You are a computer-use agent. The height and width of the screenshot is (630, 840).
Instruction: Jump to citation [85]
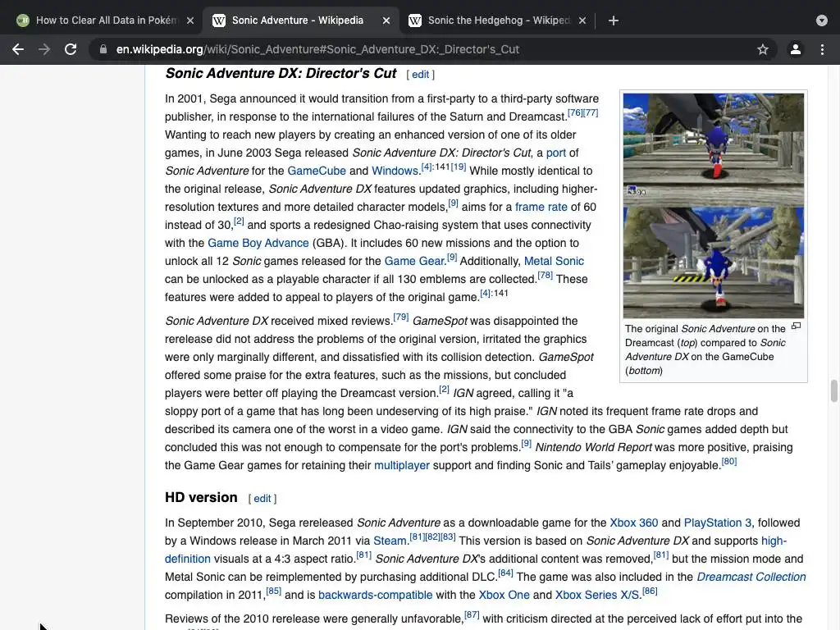tap(274, 591)
